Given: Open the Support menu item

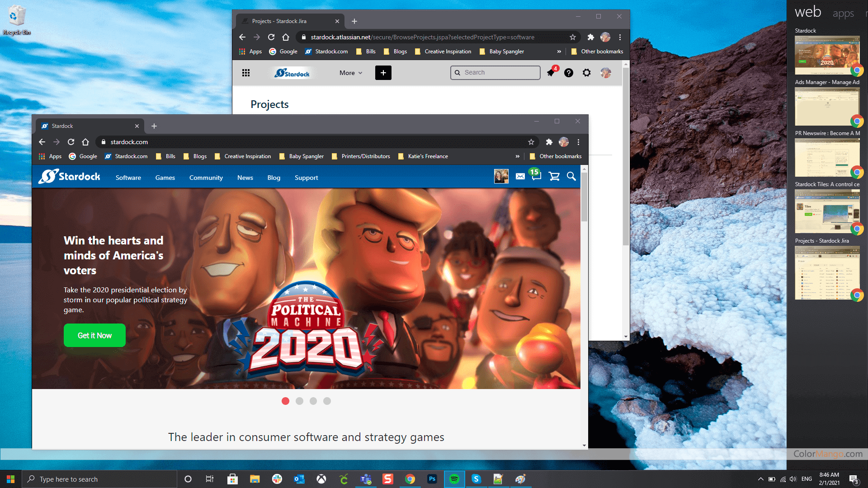Looking at the screenshot, I should click(307, 178).
